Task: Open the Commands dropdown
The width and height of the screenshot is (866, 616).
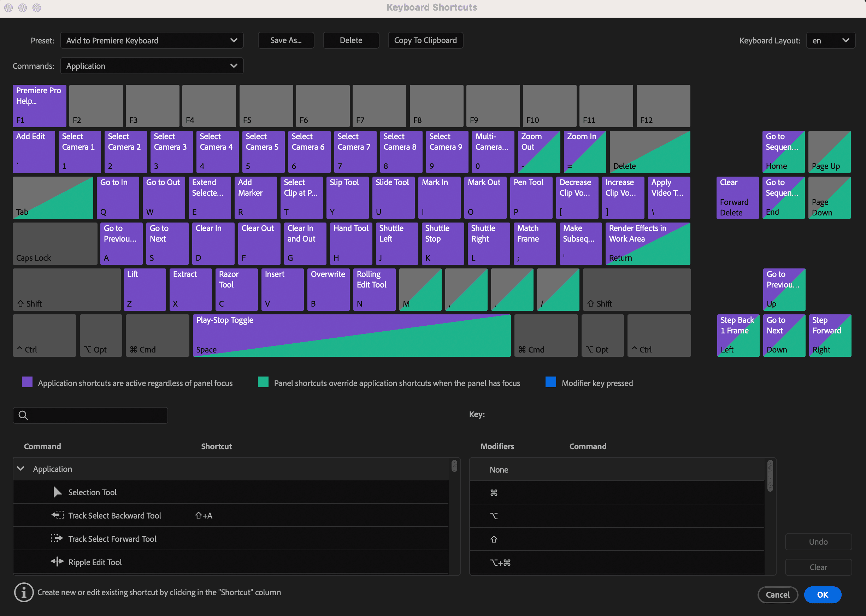Action: (x=151, y=66)
